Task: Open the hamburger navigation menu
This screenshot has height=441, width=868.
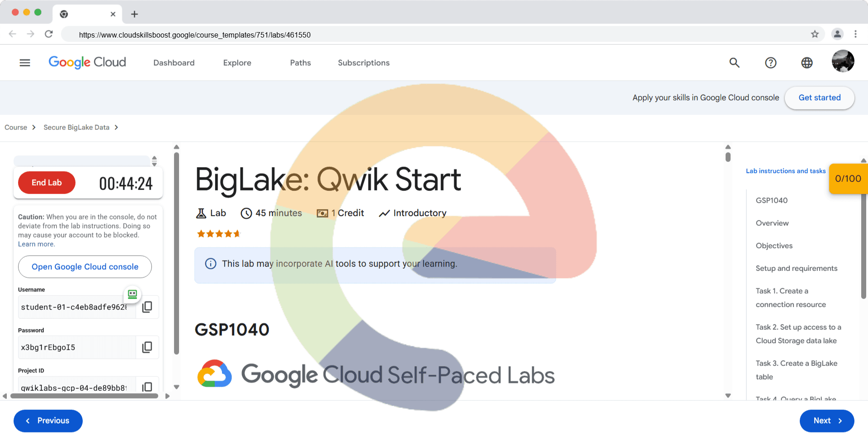Action: pos(25,63)
